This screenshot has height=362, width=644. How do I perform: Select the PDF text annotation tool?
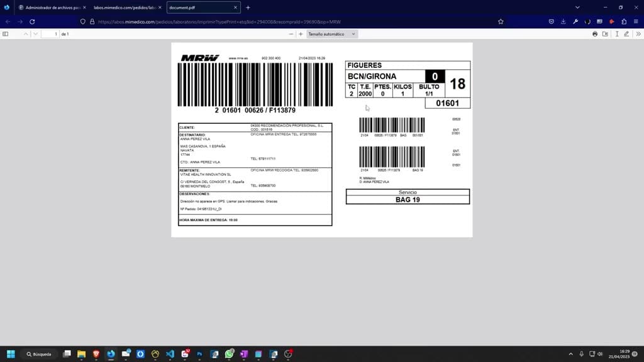pyautogui.click(x=617, y=34)
